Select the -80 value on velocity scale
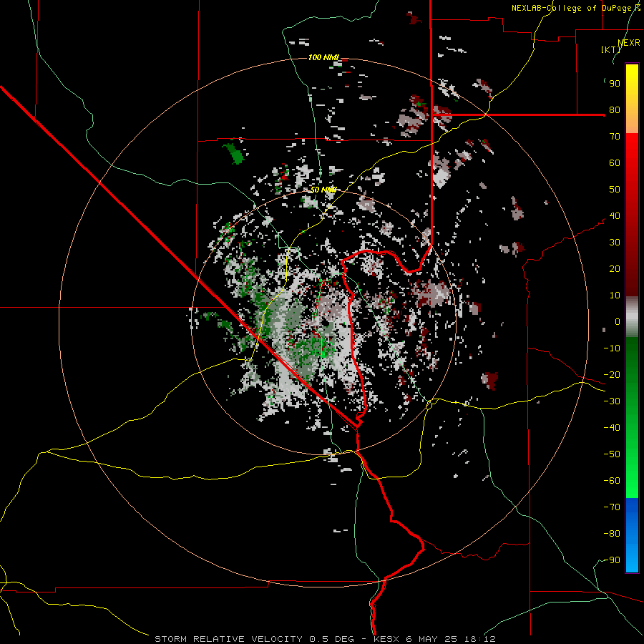The width and height of the screenshot is (644, 644). tap(612, 534)
